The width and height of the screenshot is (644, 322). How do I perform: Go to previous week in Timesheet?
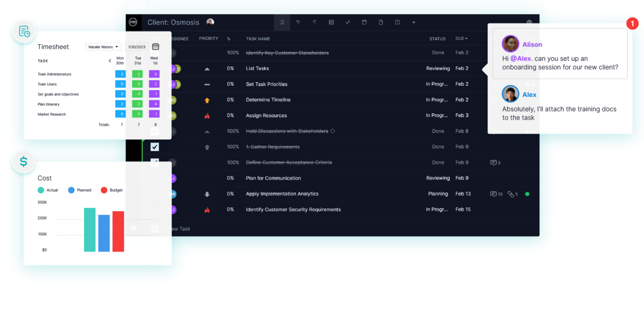(x=109, y=61)
